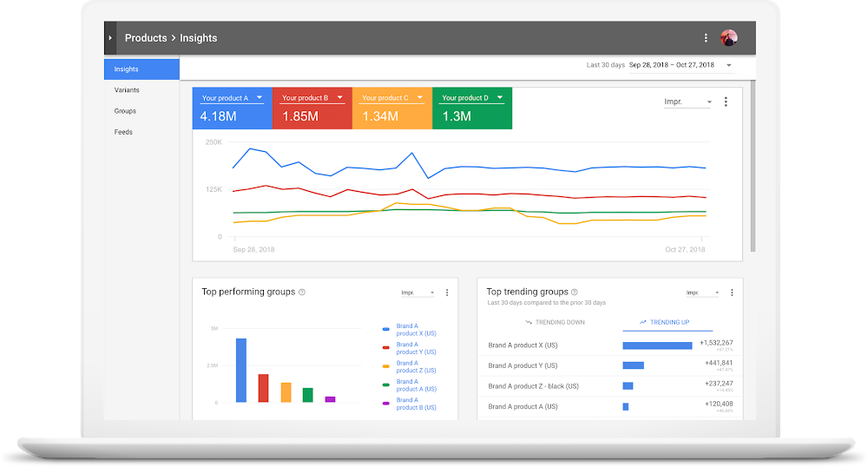
Task: Open Variants in the sidebar
Action: 127,90
